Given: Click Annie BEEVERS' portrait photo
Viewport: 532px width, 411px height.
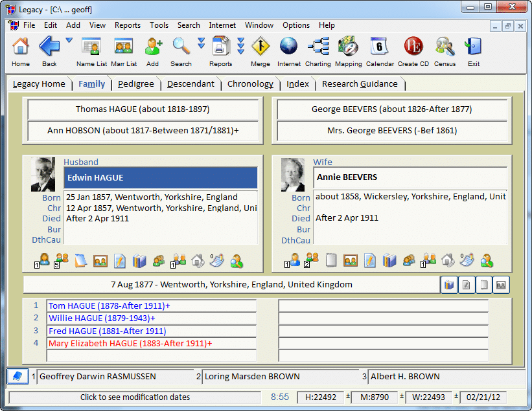Looking at the screenshot, I should (x=293, y=175).
